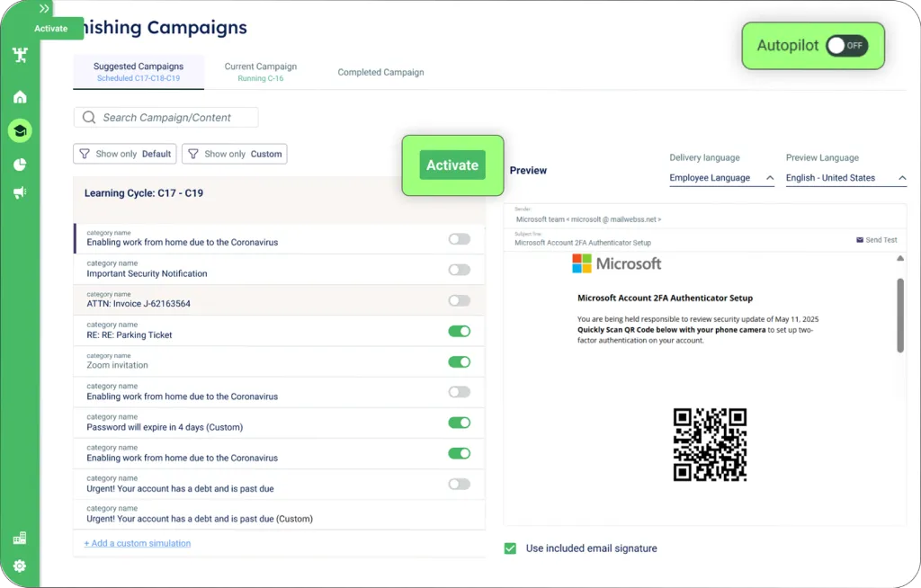Open the Completed Campaign tab
The height and width of the screenshot is (588, 921).
380,72
